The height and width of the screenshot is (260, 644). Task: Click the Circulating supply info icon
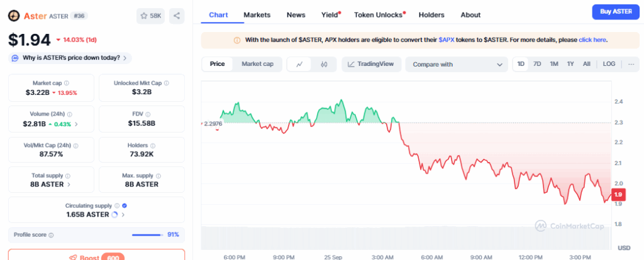point(117,205)
